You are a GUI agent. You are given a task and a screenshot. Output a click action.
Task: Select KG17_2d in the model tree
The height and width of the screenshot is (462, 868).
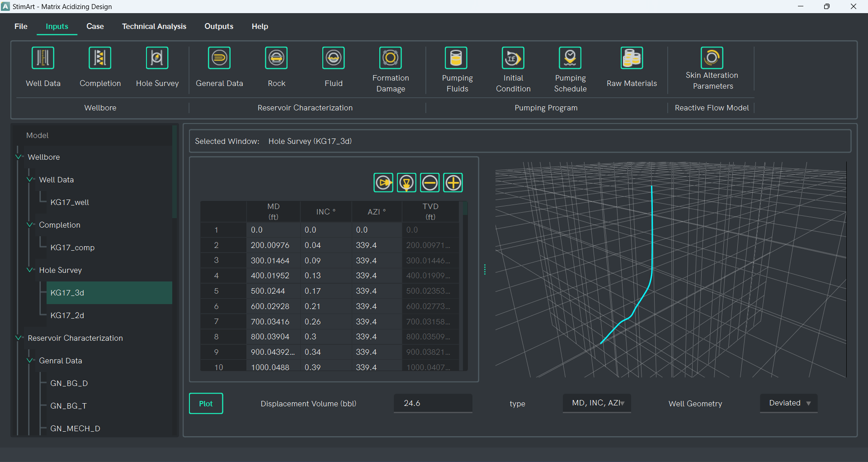coord(67,315)
